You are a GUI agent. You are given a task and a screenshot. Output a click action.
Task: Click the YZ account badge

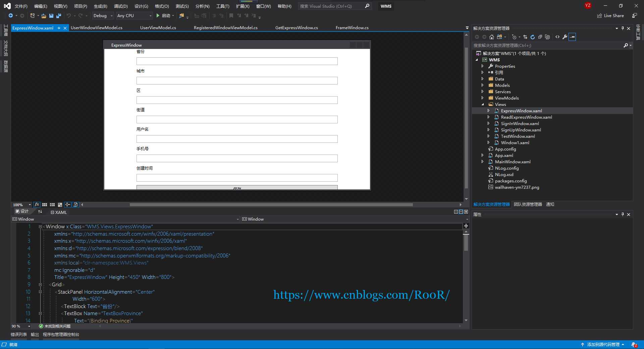[x=588, y=6]
